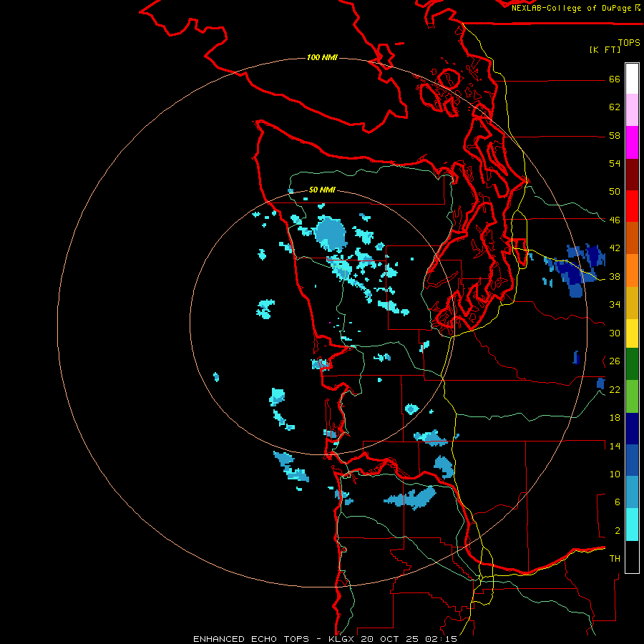Click the Enhanced Echo Tops KLGX caption
Screen dimensions: 644x644
pyautogui.click(x=325, y=639)
